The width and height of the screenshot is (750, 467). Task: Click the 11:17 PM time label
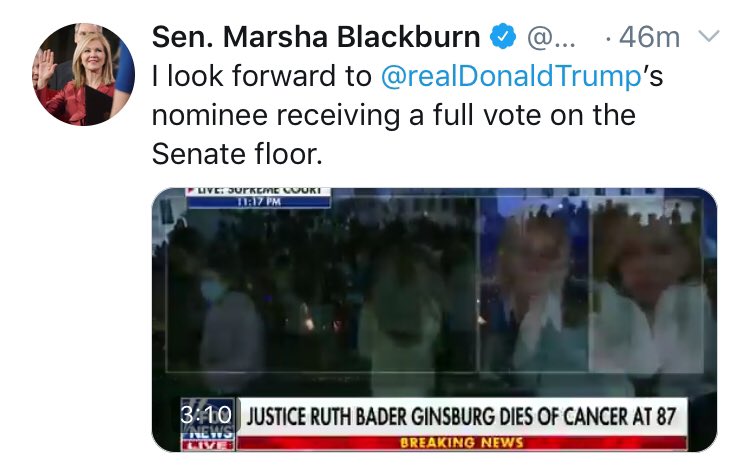coord(259,202)
